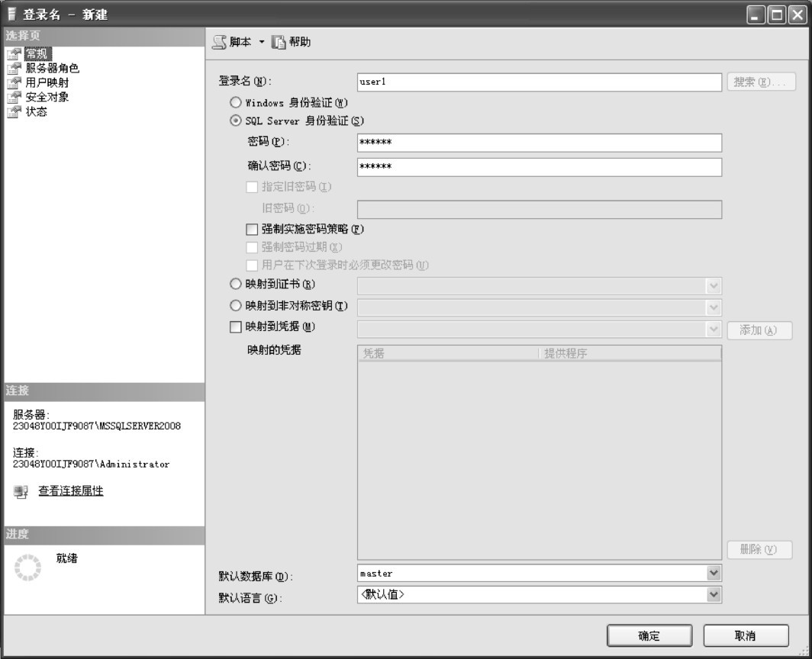Expand the 映射到非对称密钥 dropdown
This screenshot has height=659, width=812.
click(714, 307)
